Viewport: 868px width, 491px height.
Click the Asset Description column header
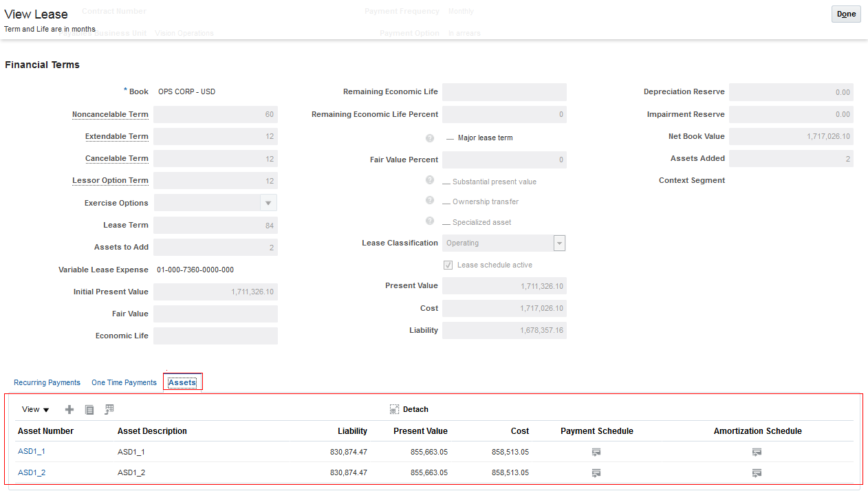pyautogui.click(x=152, y=431)
